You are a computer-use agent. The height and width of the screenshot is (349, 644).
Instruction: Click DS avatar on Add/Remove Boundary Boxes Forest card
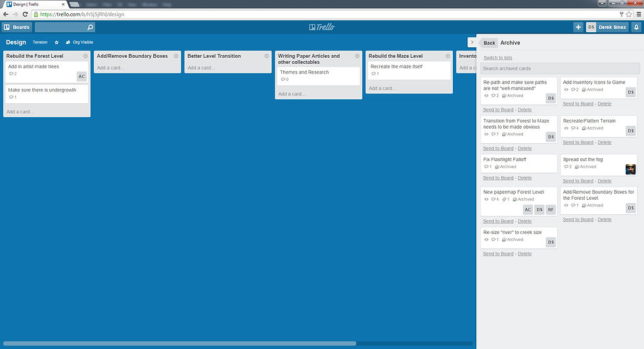[x=631, y=208]
